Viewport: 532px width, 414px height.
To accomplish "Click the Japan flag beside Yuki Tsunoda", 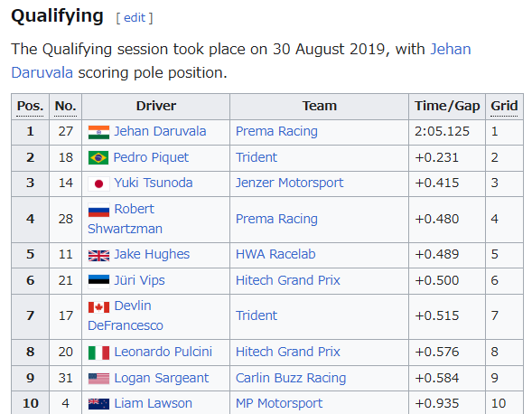I will click(98, 184).
